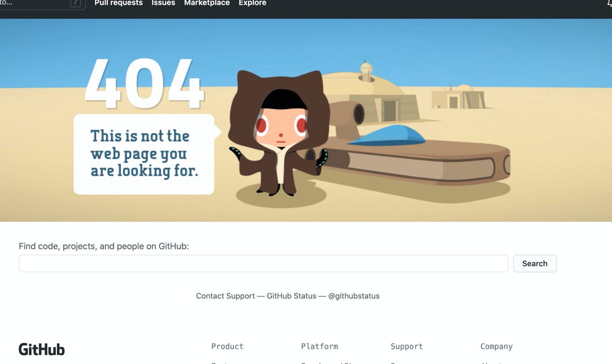Open the @githubstatus link
This screenshot has height=364, width=612.
tap(354, 296)
